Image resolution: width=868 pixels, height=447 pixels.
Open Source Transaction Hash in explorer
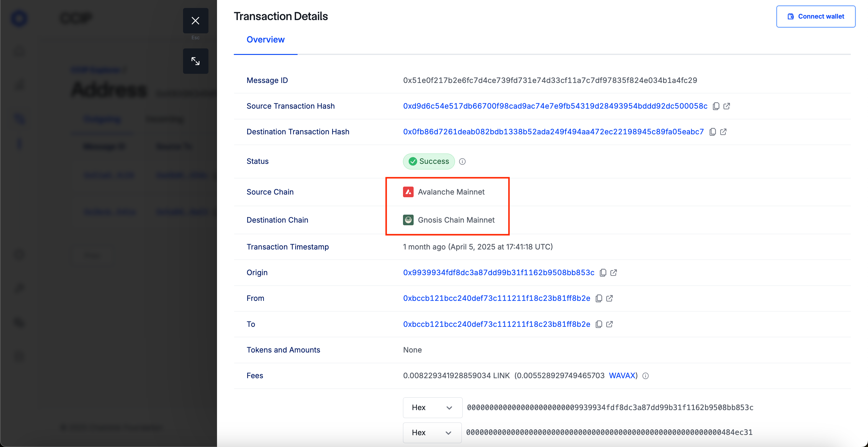tap(727, 106)
